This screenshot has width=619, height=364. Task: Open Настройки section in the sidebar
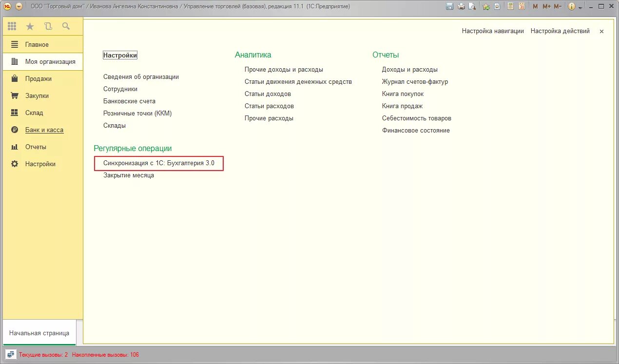click(43, 164)
